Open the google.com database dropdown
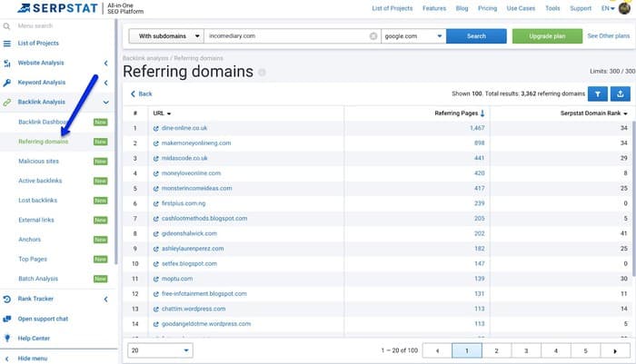 click(x=413, y=36)
